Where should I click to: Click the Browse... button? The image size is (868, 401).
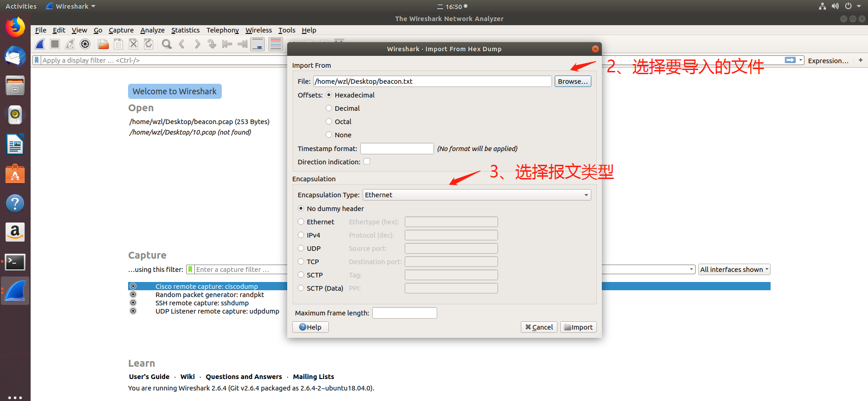pyautogui.click(x=573, y=81)
